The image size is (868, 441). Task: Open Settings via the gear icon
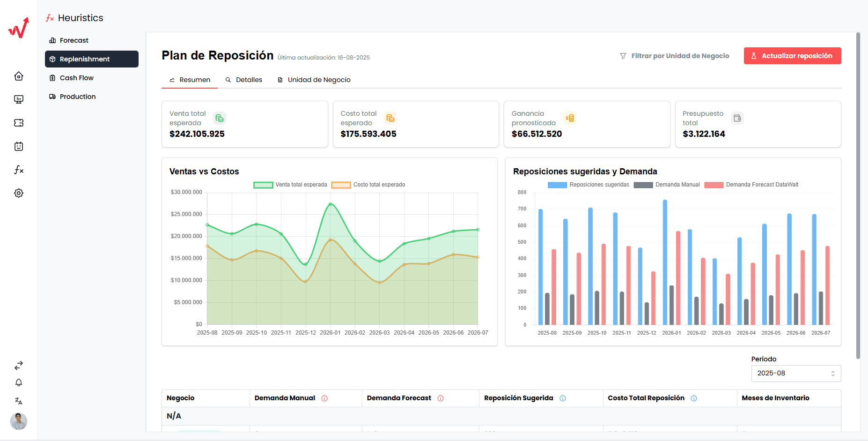click(x=19, y=193)
